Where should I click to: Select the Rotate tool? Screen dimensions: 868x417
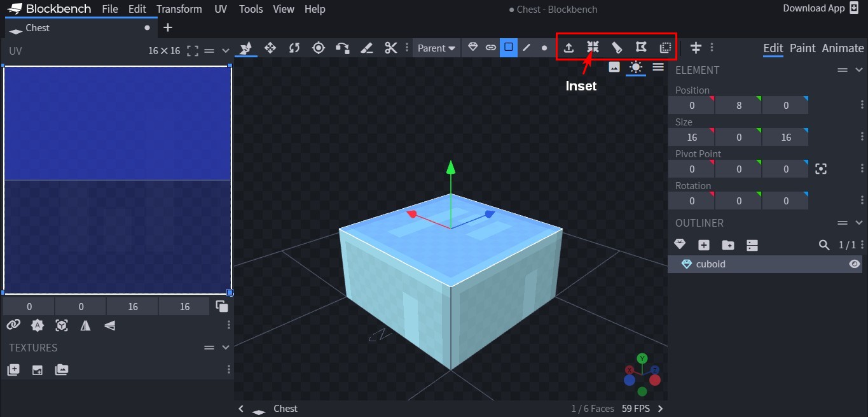click(x=294, y=48)
